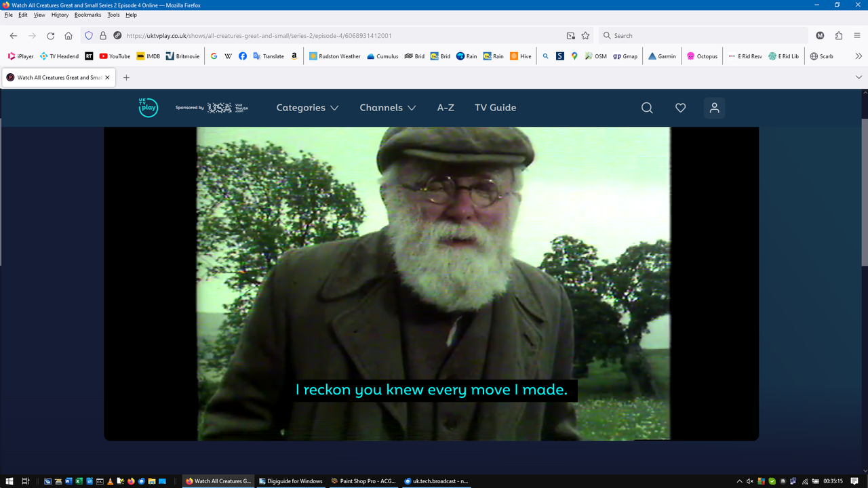Open the Rudston Weather bookmark
The width and height of the screenshot is (868, 488).
(335, 56)
